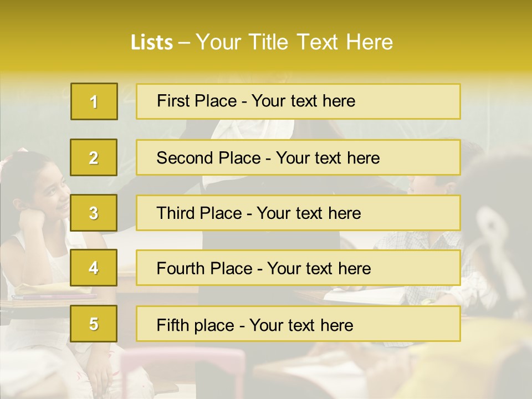Click the 'First Place - Your text here' label
This screenshot has width=532, height=399.
256,101
